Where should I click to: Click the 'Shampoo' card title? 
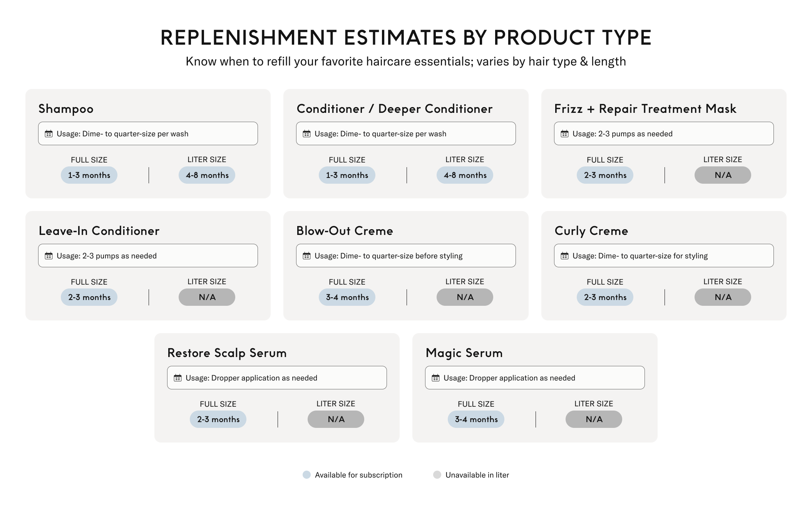tap(66, 109)
